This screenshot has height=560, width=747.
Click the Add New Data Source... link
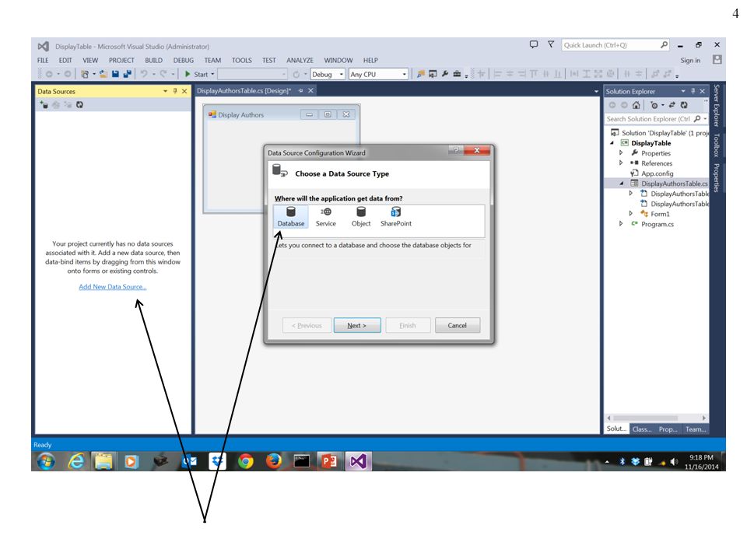[113, 287]
